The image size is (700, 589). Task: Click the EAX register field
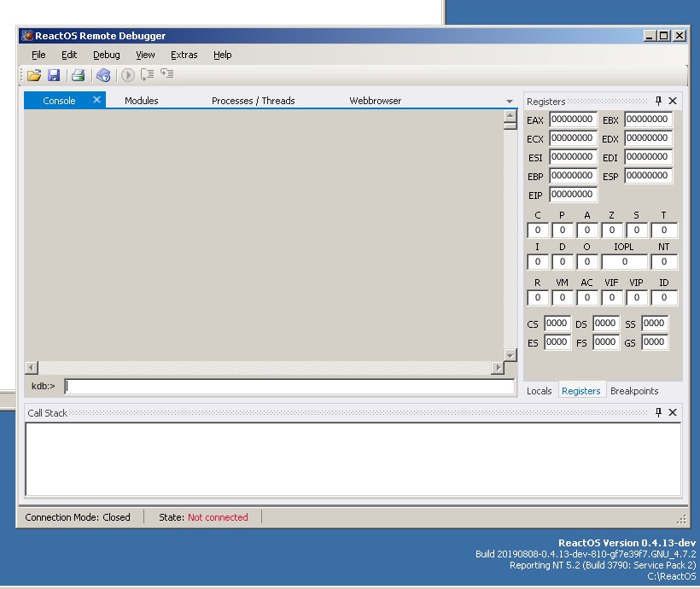[x=573, y=120]
